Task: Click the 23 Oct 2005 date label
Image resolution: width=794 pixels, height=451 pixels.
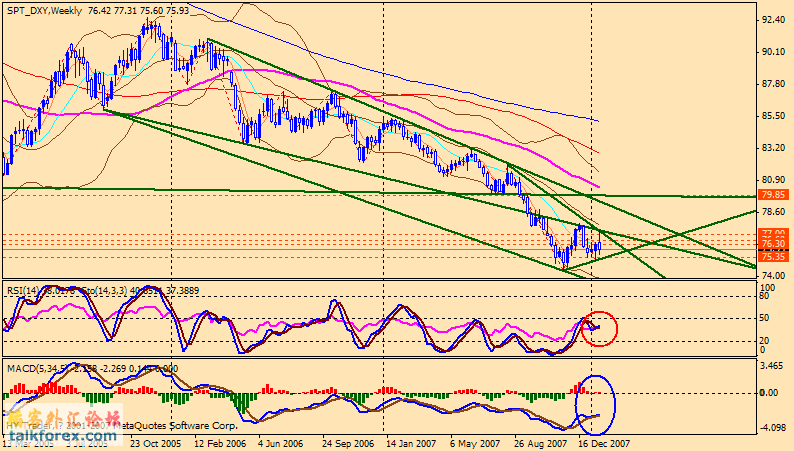Action: [155, 444]
